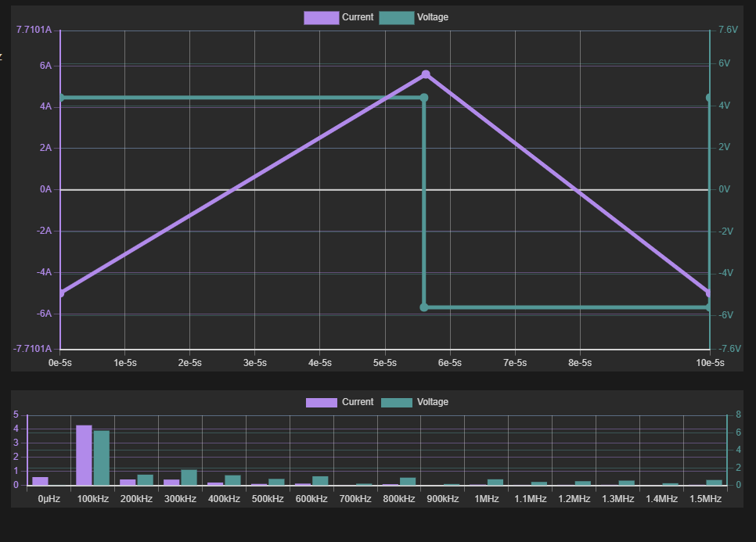Select the Current bar at 0µHz
This screenshot has height=542, width=756.
[x=40, y=481]
